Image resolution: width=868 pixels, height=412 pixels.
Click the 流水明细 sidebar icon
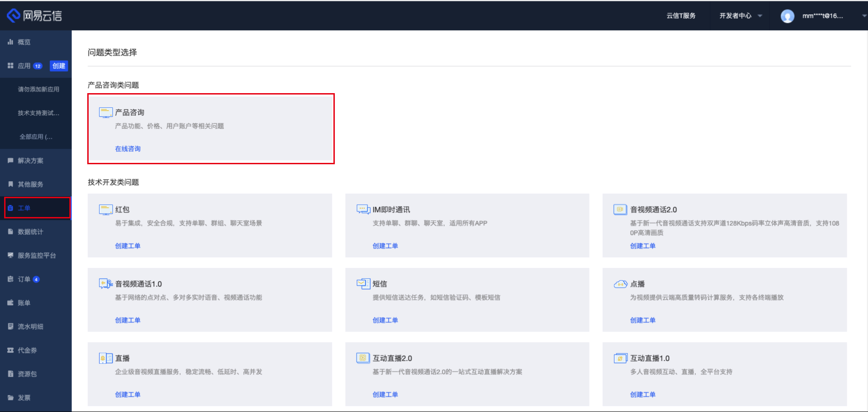pos(10,326)
